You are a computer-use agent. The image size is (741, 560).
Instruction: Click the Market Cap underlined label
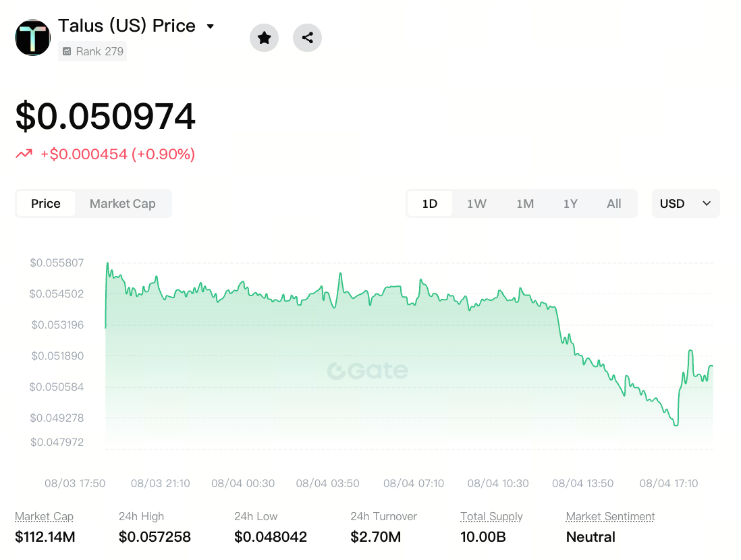(x=45, y=517)
